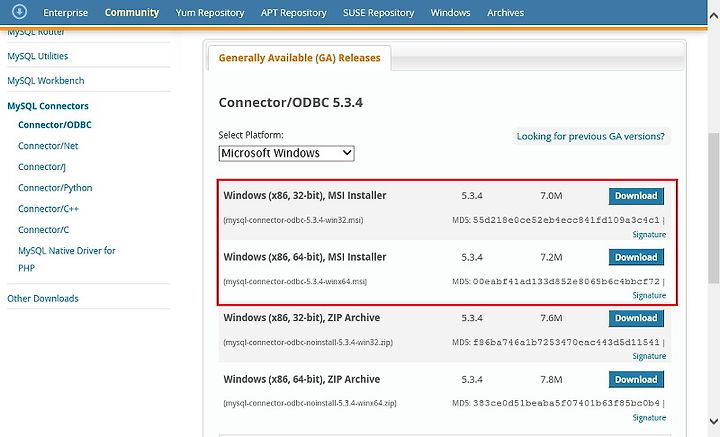This screenshot has height=437, width=720.
Task: Click the Connector/ODBC 5.3.4 heading
Action: coord(291,102)
